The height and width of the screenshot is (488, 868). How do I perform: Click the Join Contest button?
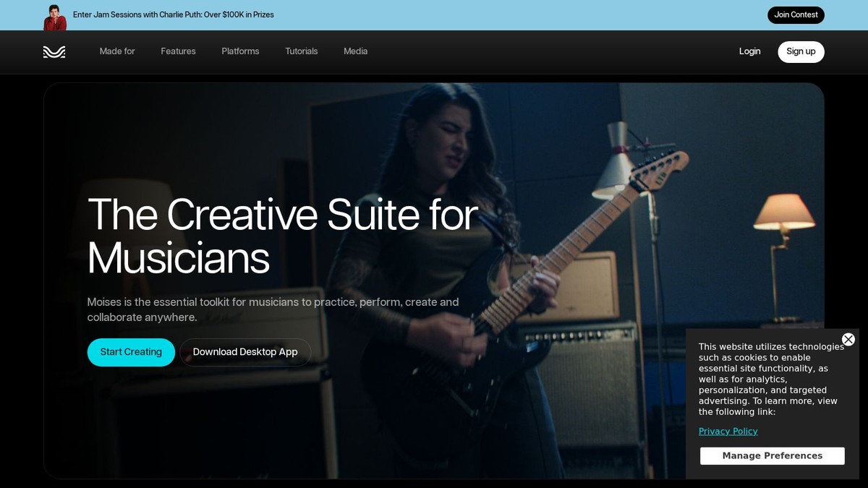pos(796,14)
